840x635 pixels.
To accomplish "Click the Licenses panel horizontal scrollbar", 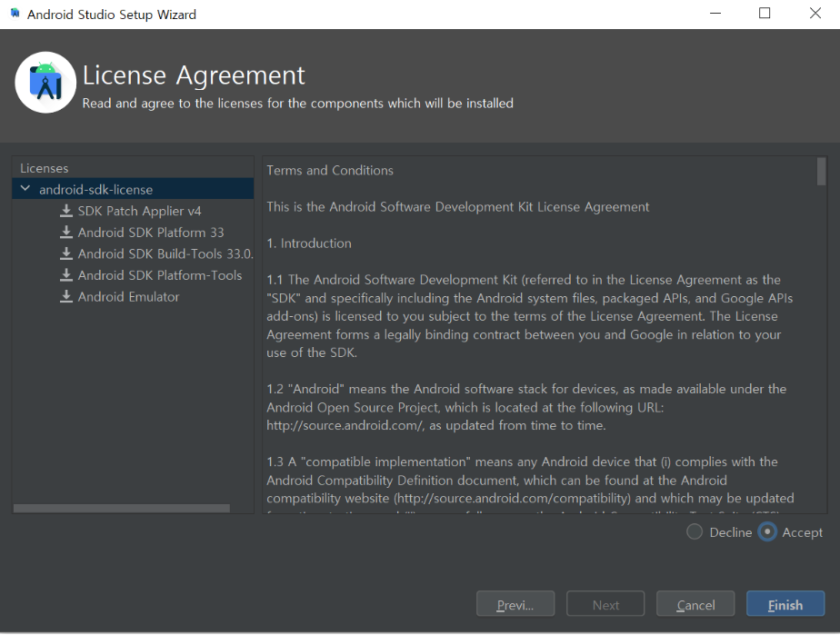I will click(x=122, y=508).
